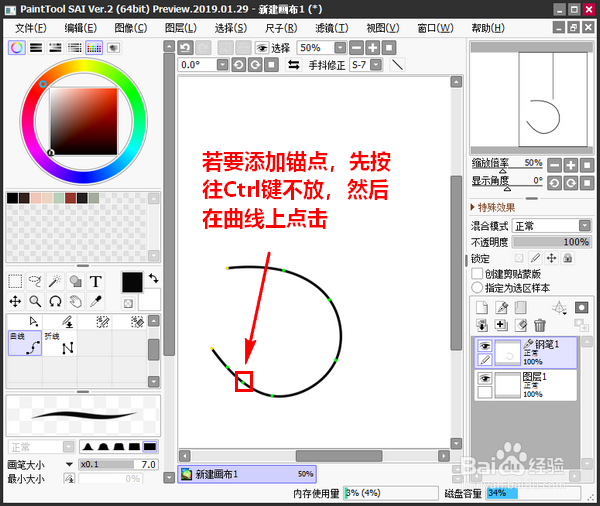Select the 图层1 layer
The image size is (600, 506).
tap(525, 385)
